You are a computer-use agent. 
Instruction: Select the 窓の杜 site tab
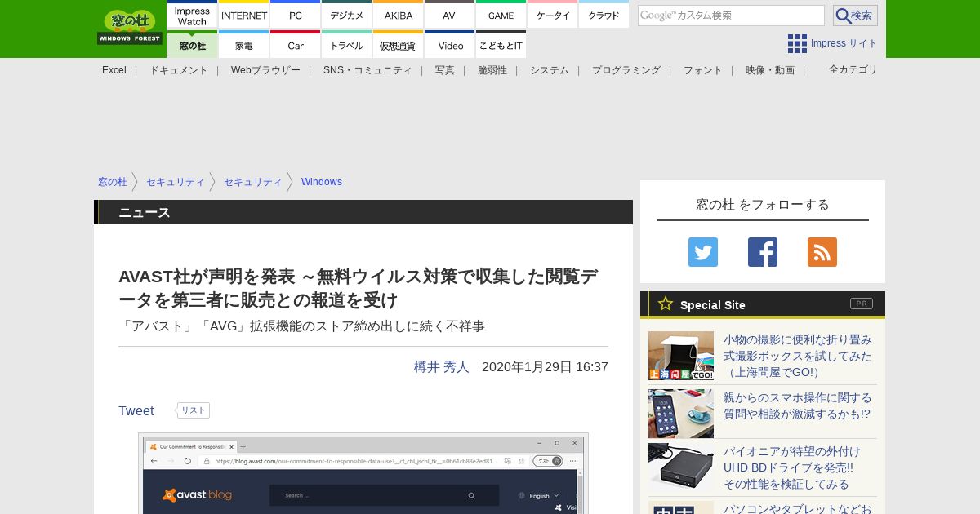(x=192, y=45)
